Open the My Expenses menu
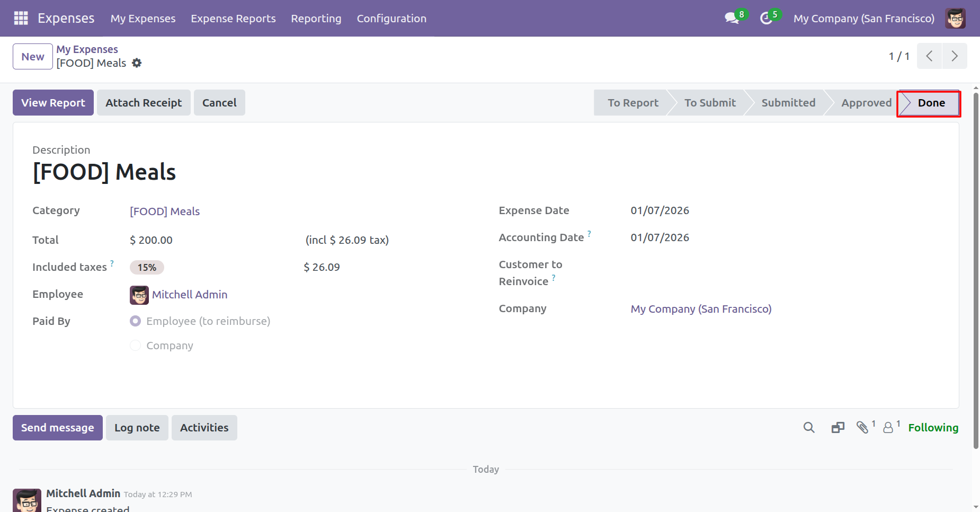 tap(142, 19)
